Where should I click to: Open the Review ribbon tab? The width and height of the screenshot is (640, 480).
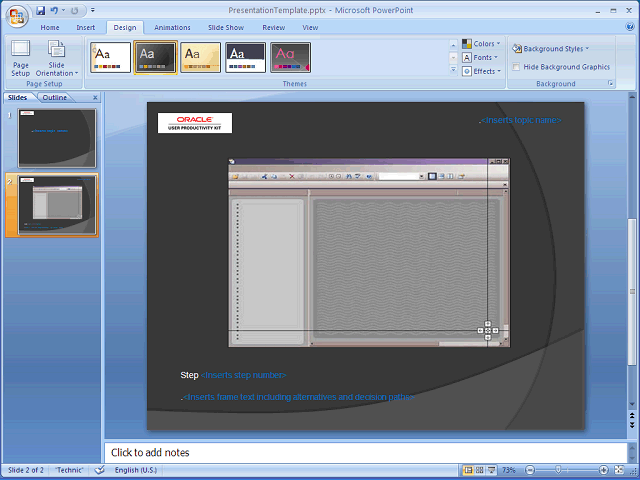pos(273,27)
